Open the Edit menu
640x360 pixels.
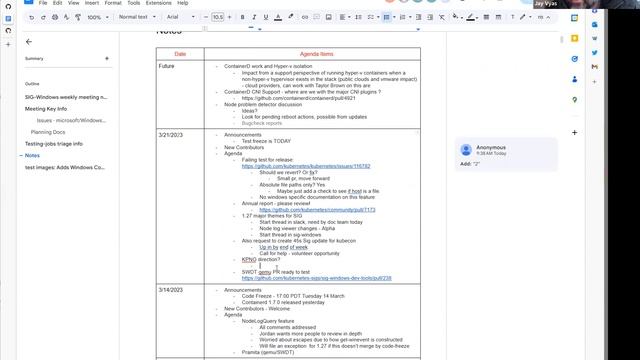(x=58, y=3)
